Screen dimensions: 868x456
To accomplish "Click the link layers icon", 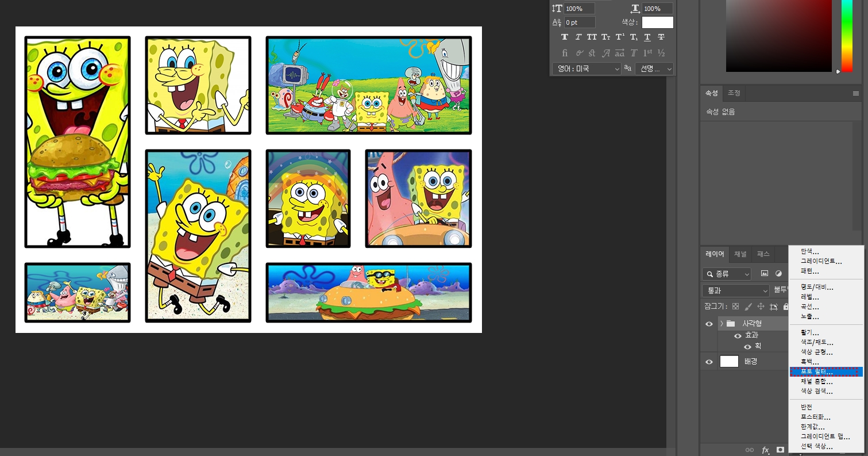I will pos(749,450).
